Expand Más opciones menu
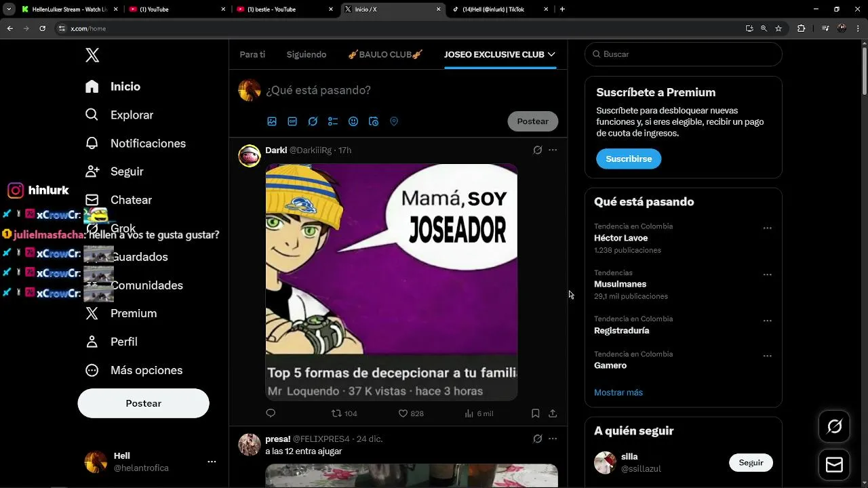Image resolution: width=868 pixels, height=488 pixels. (134, 370)
